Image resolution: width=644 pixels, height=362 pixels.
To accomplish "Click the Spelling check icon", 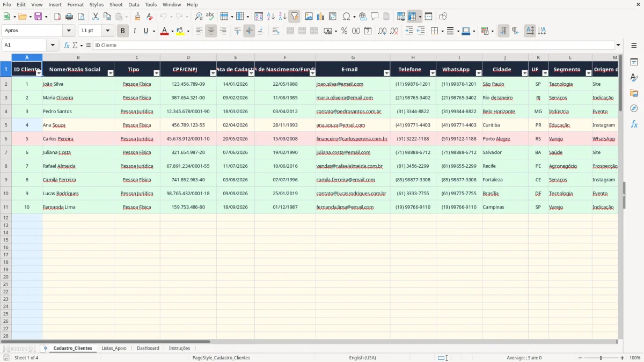I will [x=210, y=17].
